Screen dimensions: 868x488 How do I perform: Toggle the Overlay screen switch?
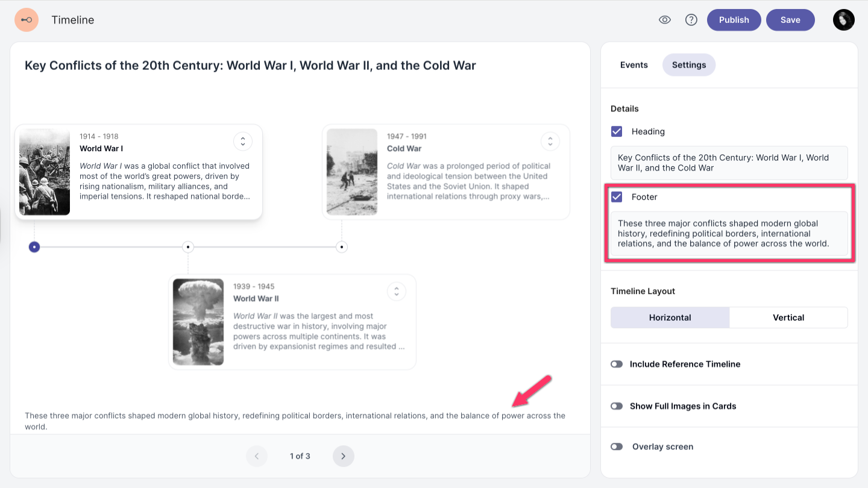click(617, 446)
